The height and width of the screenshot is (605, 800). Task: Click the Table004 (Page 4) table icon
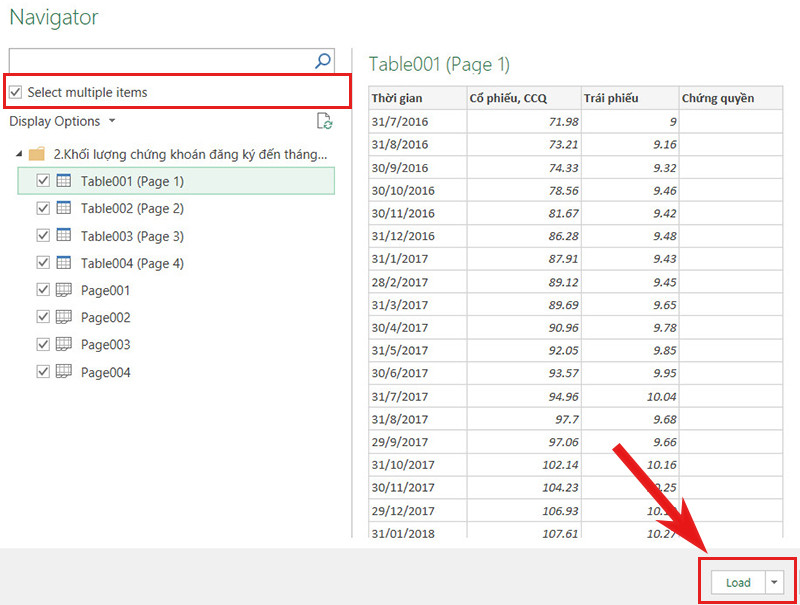(64, 263)
